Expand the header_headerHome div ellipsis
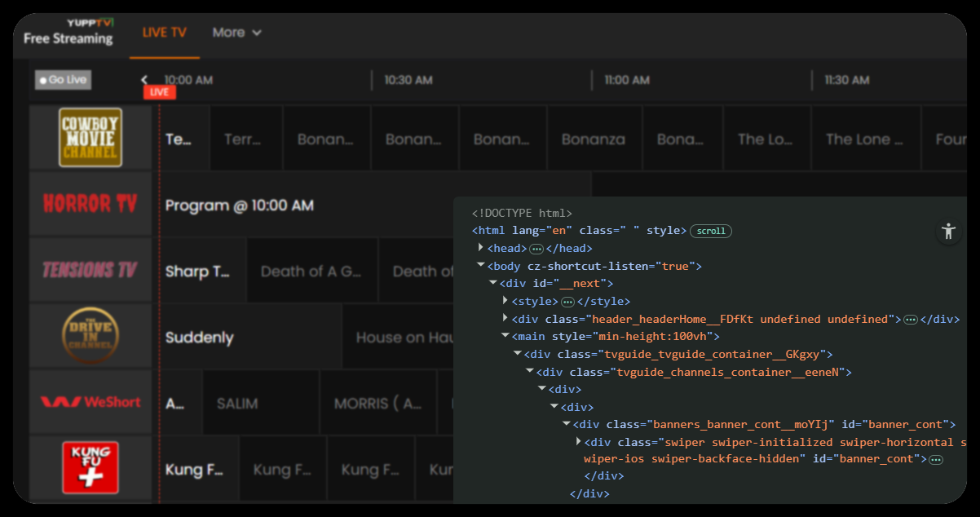 click(x=911, y=320)
